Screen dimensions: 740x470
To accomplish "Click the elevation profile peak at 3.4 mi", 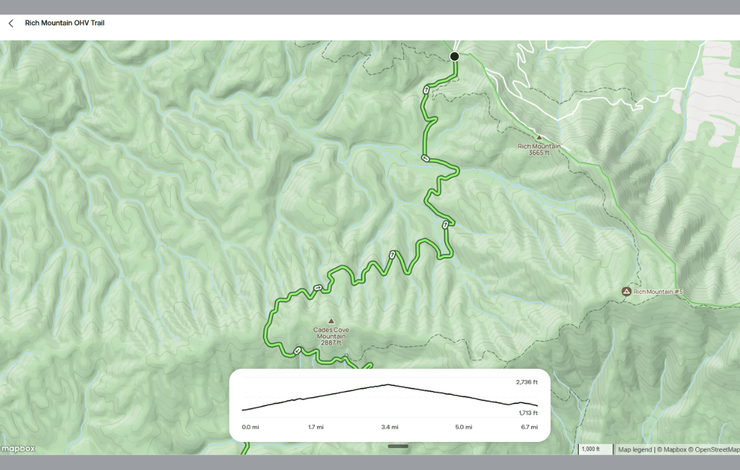I will (388, 385).
